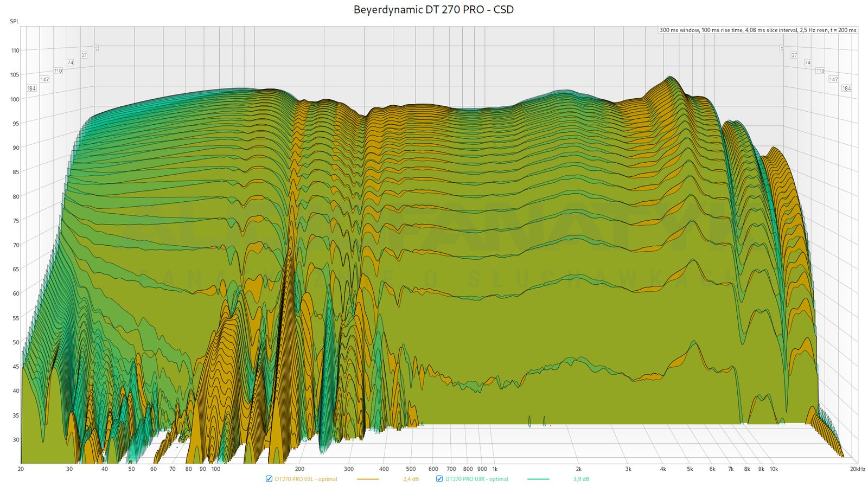This screenshot has height=486, width=868.
Task: Click the graph title Beyerdynamic DT 270 PRO - CSD
Action: coord(433,10)
